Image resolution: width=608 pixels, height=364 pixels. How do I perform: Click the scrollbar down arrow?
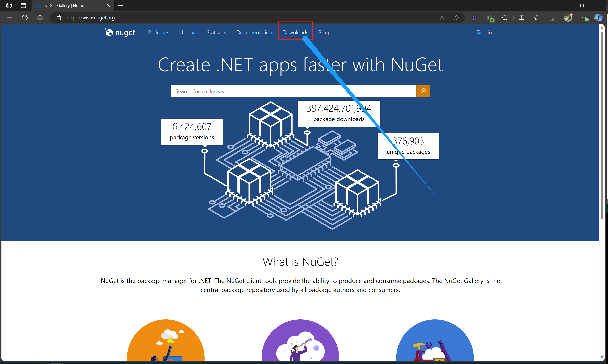602,357
